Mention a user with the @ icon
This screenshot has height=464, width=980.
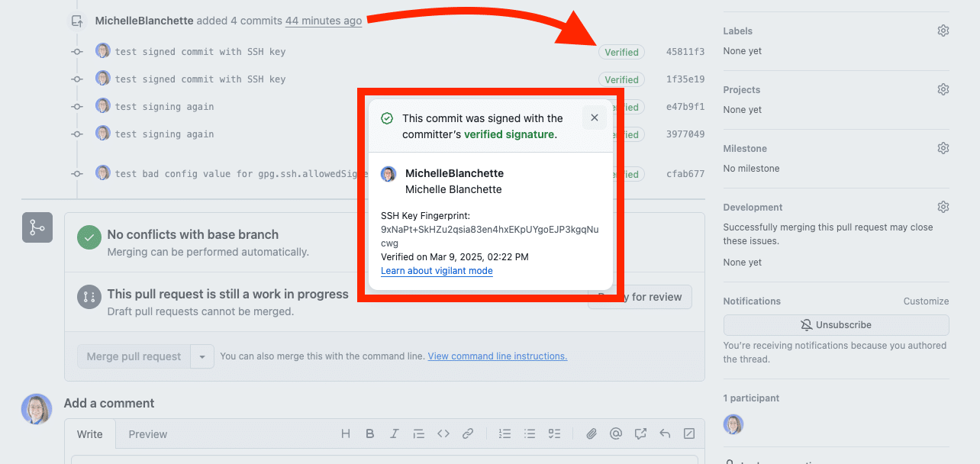(x=616, y=433)
